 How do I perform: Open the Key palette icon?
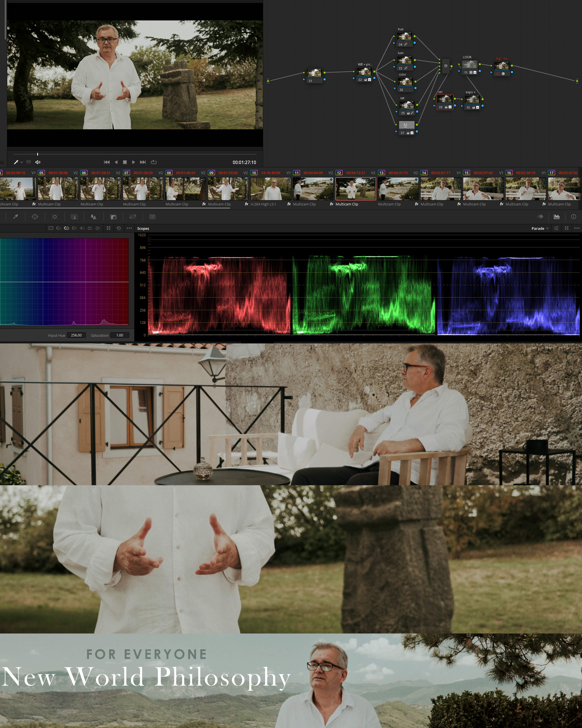coord(113,217)
